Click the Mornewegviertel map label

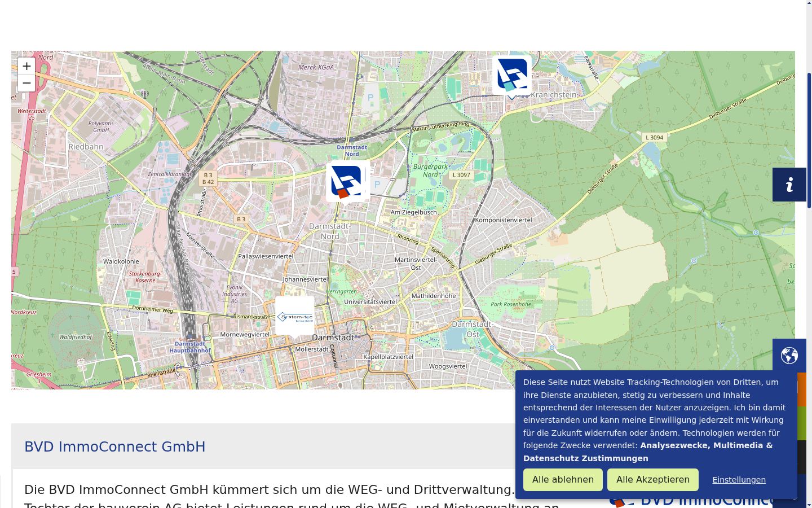click(245, 335)
